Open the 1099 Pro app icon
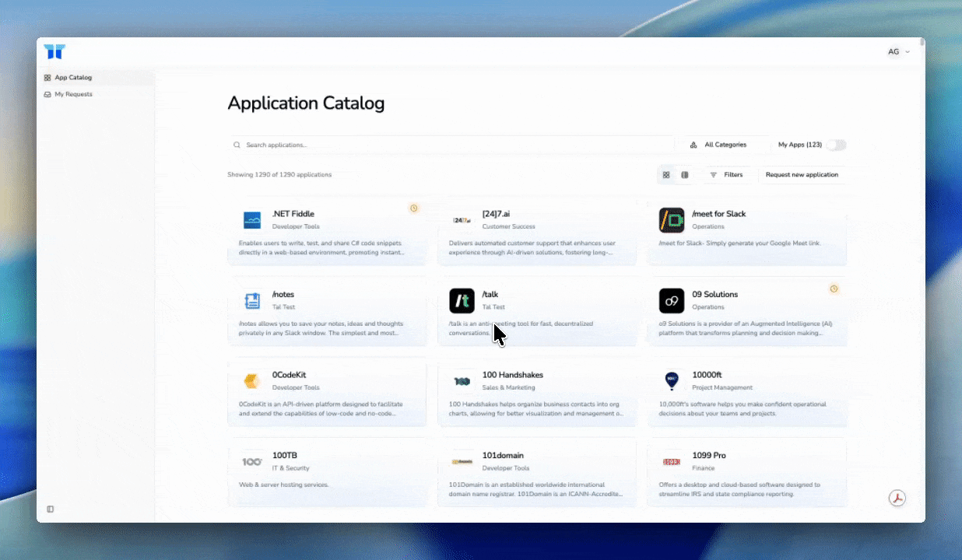The image size is (962, 560). coord(672,462)
